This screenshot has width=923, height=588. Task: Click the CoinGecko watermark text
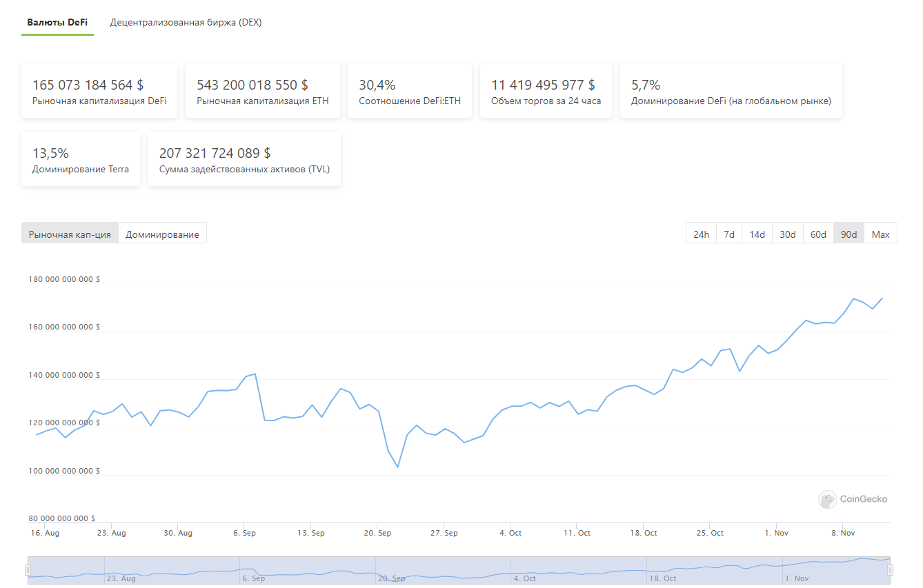(864, 499)
